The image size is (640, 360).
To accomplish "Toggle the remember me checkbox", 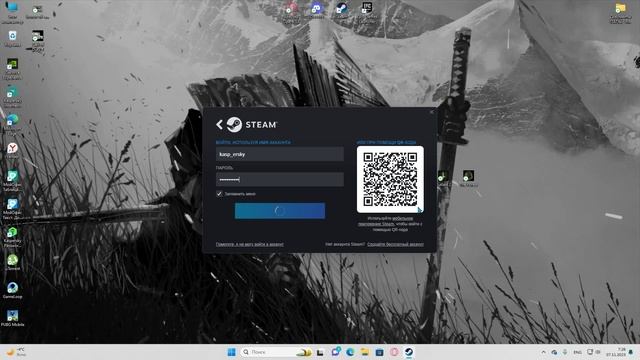I will point(219,193).
